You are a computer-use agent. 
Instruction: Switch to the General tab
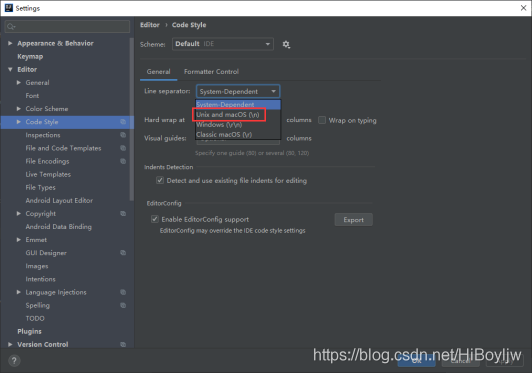158,72
